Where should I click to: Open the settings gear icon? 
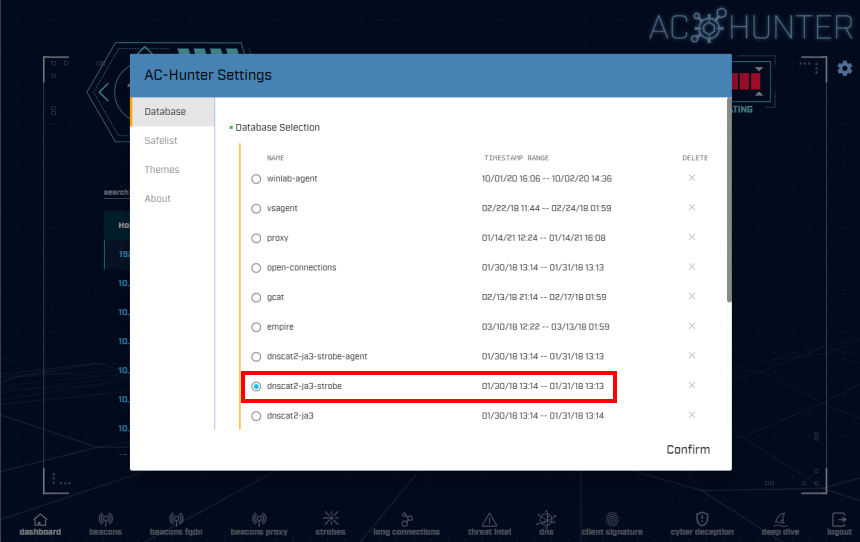coord(845,69)
